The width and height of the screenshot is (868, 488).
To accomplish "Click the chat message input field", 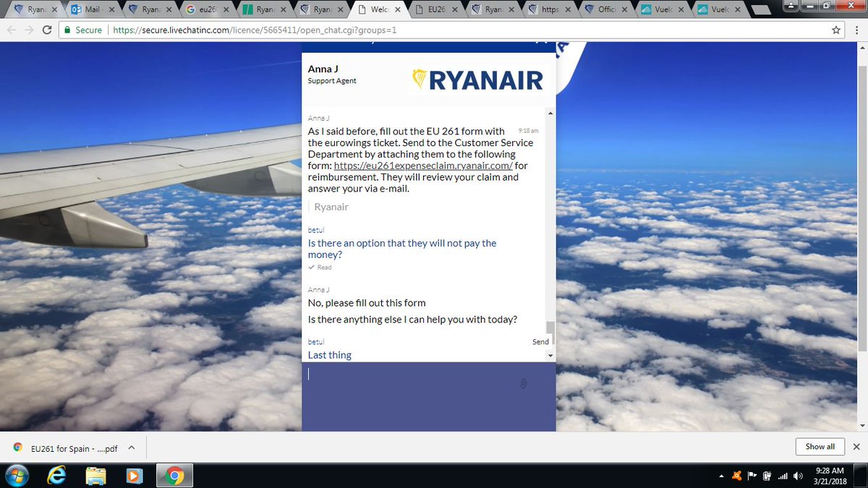I will 428,396.
